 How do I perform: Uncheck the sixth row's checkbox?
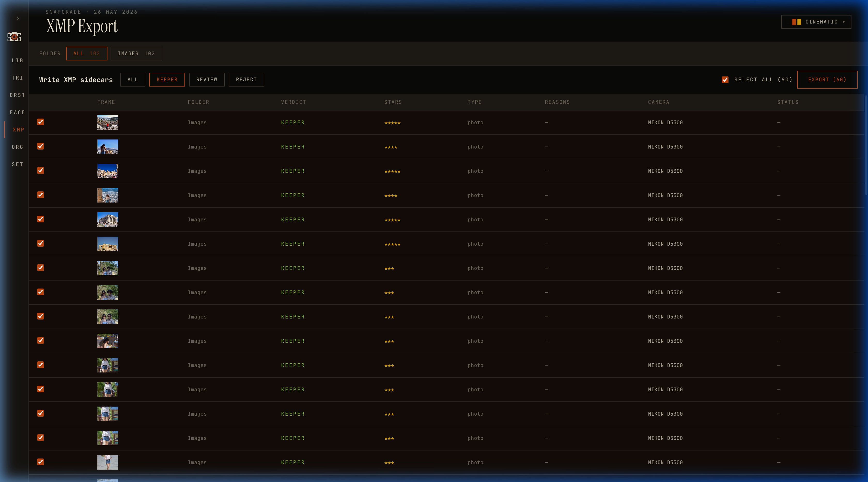(x=41, y=243)
